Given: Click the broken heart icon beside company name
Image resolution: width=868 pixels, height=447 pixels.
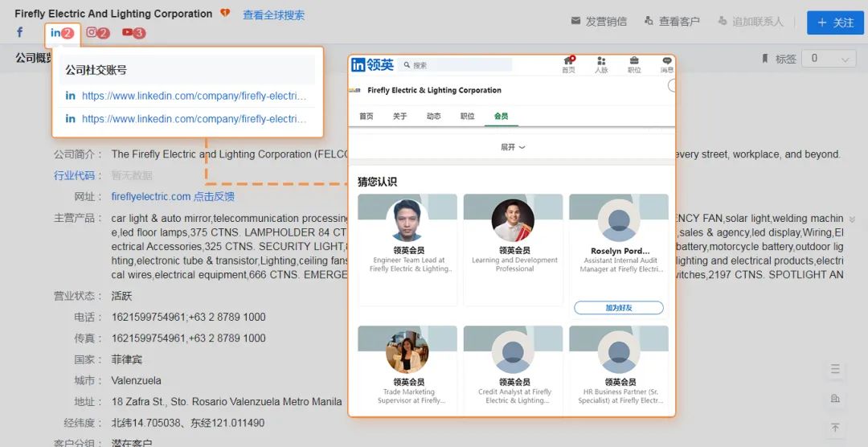Looking at the screenshot, I should (225, 13).
